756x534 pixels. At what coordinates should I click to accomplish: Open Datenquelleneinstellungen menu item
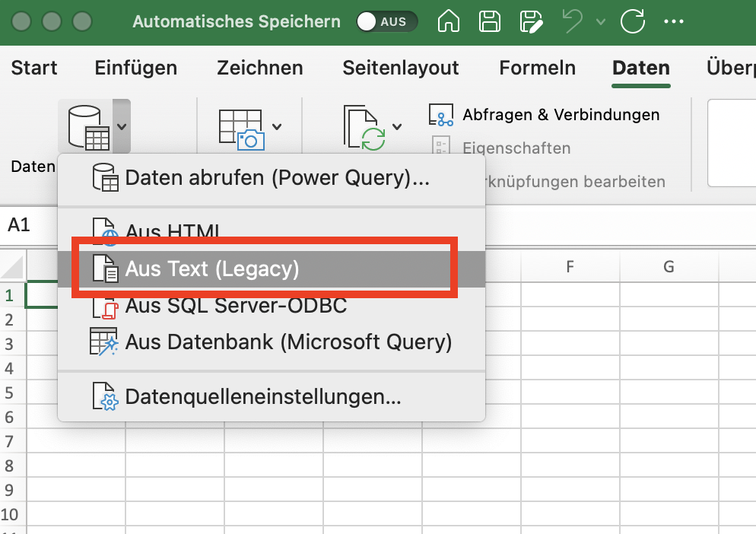click(262, 396)
